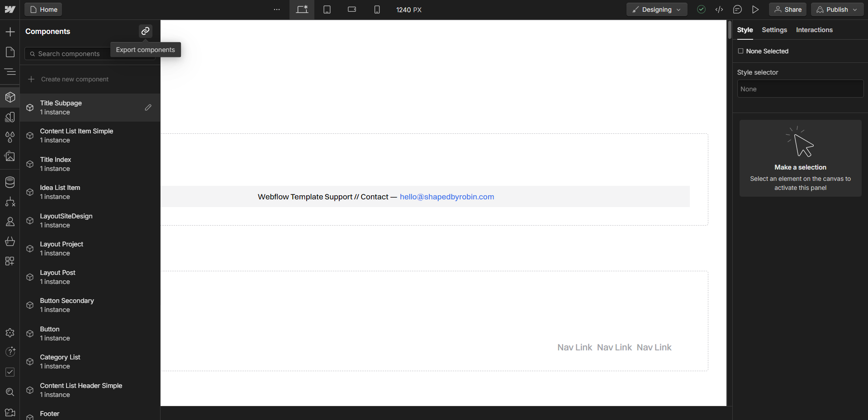Open the more options ellipsis menu
This screenshot has height=420, width=868.
tap(276, 9)
